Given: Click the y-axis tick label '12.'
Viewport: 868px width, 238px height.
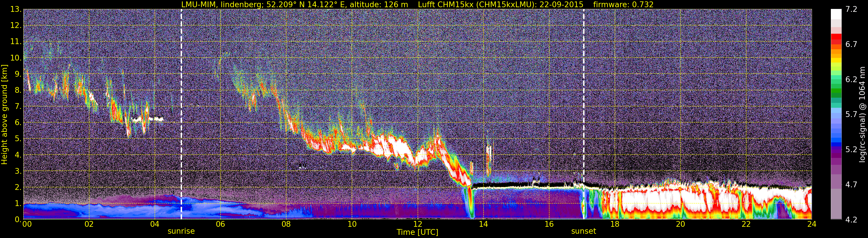Looking at the screenshot, I should (x=16, y=26).
